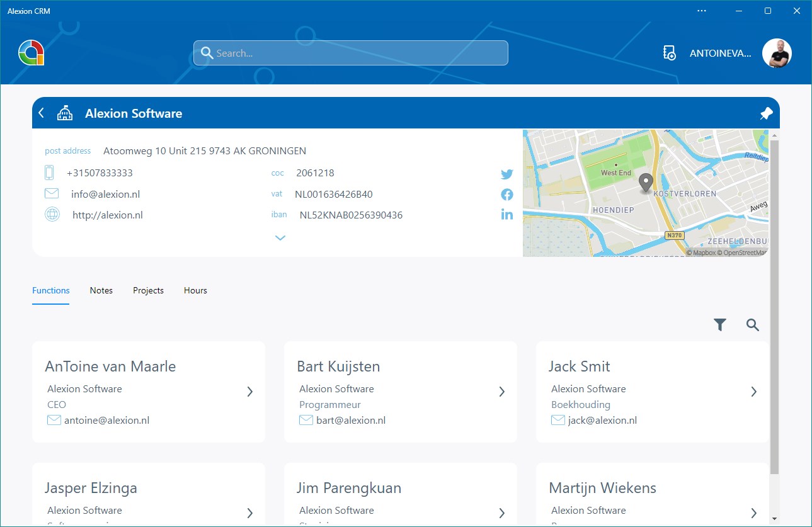Click the Boekhouding role text
This screenshot has width=812, height=527.
pos(581,404)
